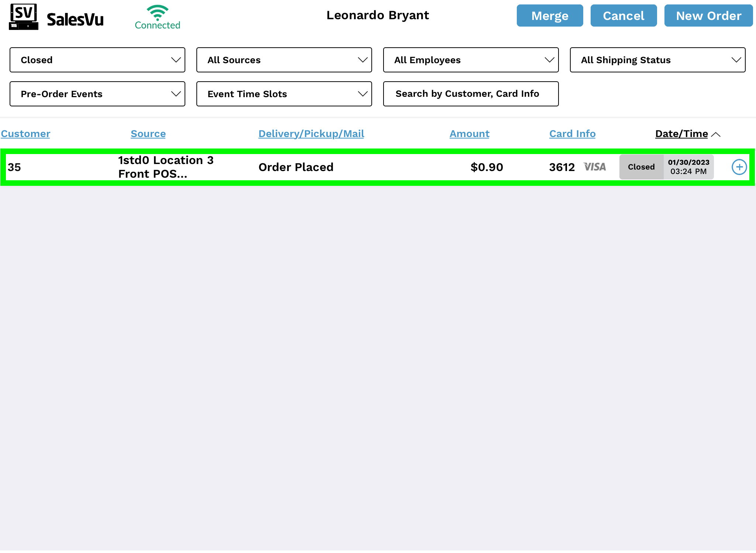Open the All Employees dropdown
The image size is (756, 553).
pos(471,60)
